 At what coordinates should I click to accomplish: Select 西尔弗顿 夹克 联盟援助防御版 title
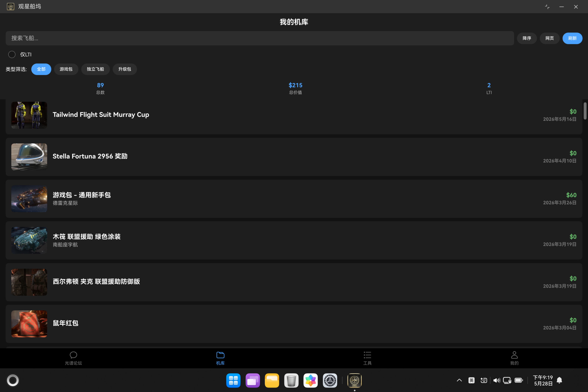[x=96, y=282]
